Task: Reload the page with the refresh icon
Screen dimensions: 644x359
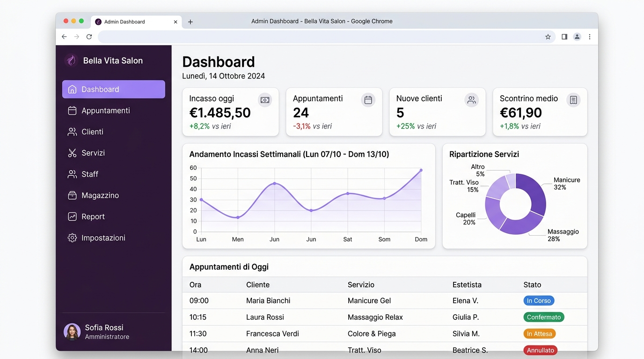Action: coord(89,37)
